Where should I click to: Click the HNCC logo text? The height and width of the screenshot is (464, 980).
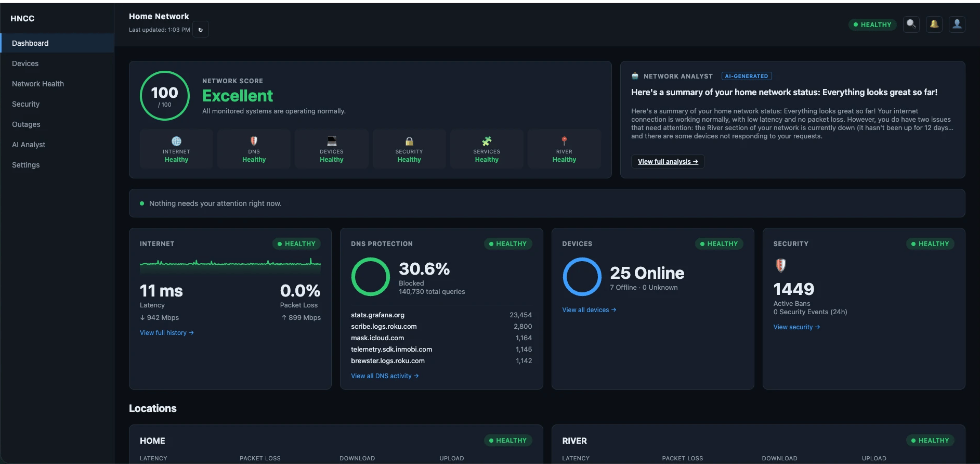[x=22, y=18]
